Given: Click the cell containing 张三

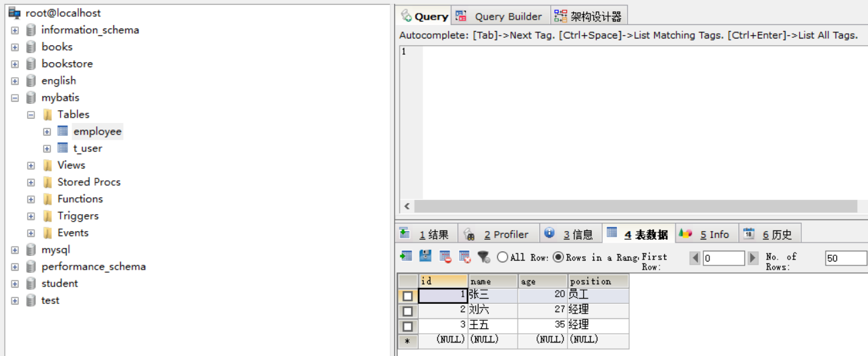Looking at the screenshot, I should 493,295.
